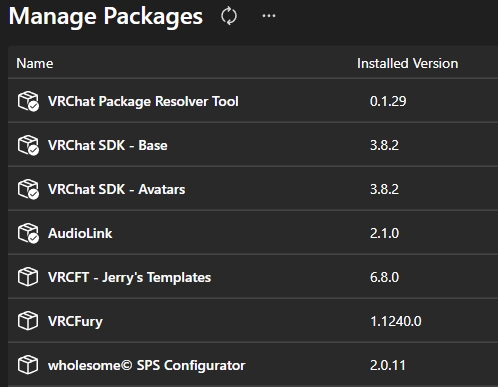The width and height of the screenshot is (498, 387).
Task: Click the Manage Packages heading
Action: click(106, 17)
